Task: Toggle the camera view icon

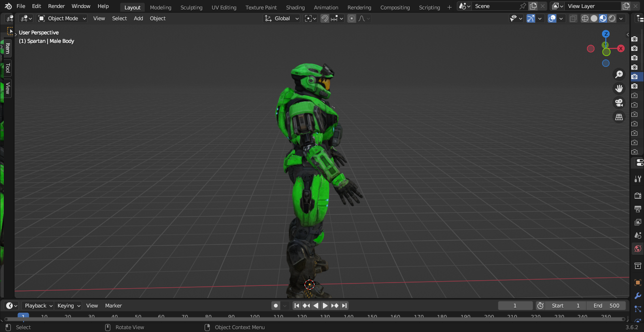Action: point(619,103)
